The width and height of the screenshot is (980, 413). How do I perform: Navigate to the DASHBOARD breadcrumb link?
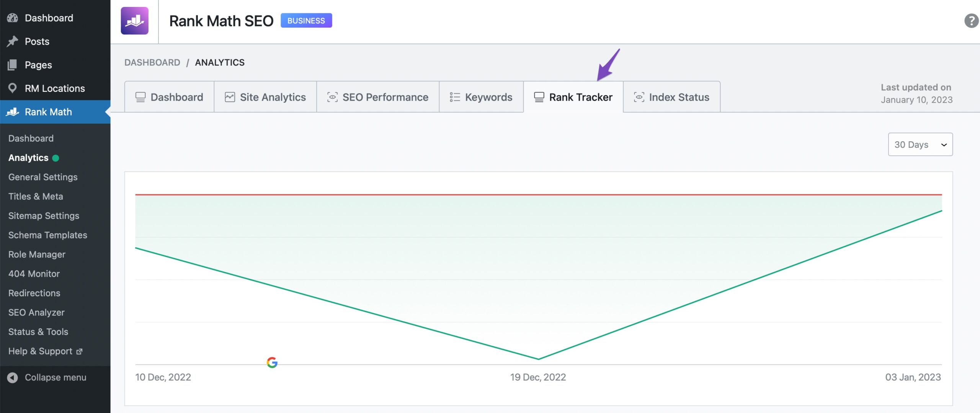coord(152,62)
